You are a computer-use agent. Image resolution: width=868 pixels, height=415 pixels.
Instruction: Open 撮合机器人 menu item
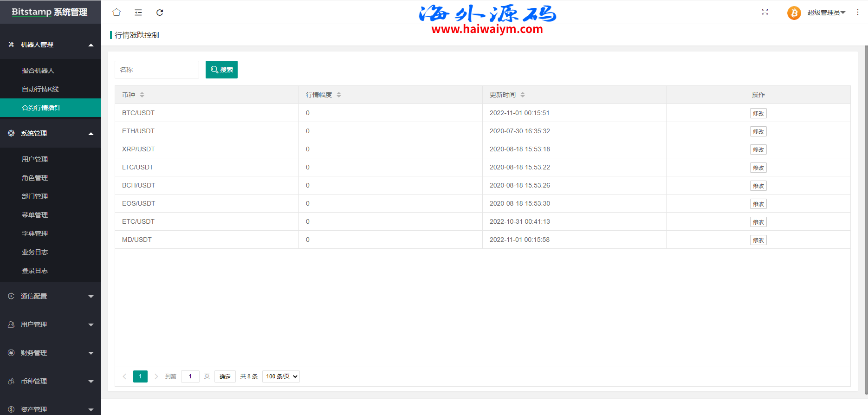[x=38, y=71]
